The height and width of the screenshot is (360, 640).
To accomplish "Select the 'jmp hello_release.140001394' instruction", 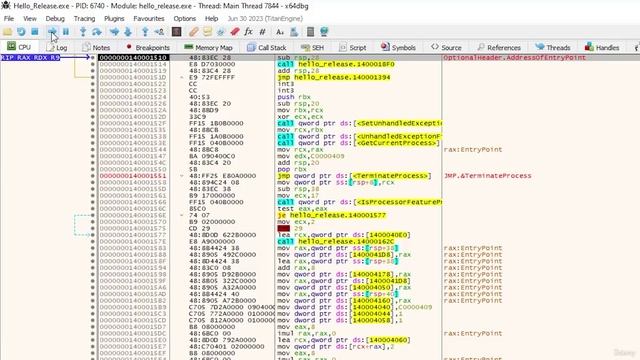I will (x=334, y=77).
